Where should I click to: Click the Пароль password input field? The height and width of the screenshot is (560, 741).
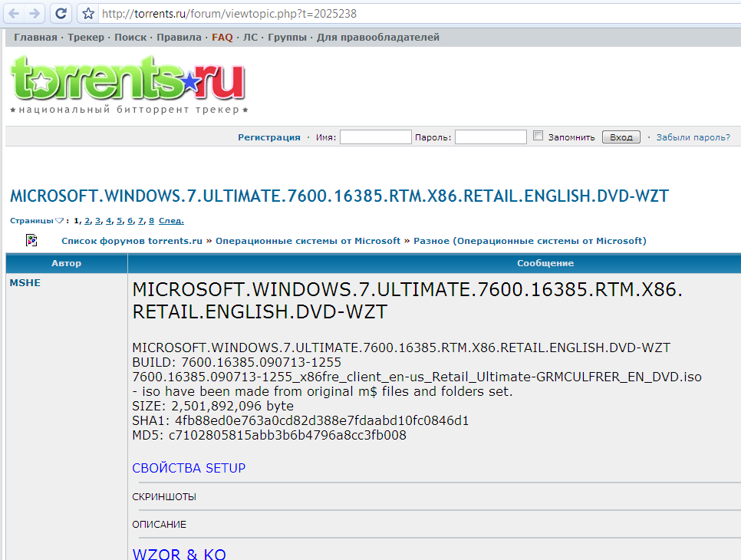[491, 137]
